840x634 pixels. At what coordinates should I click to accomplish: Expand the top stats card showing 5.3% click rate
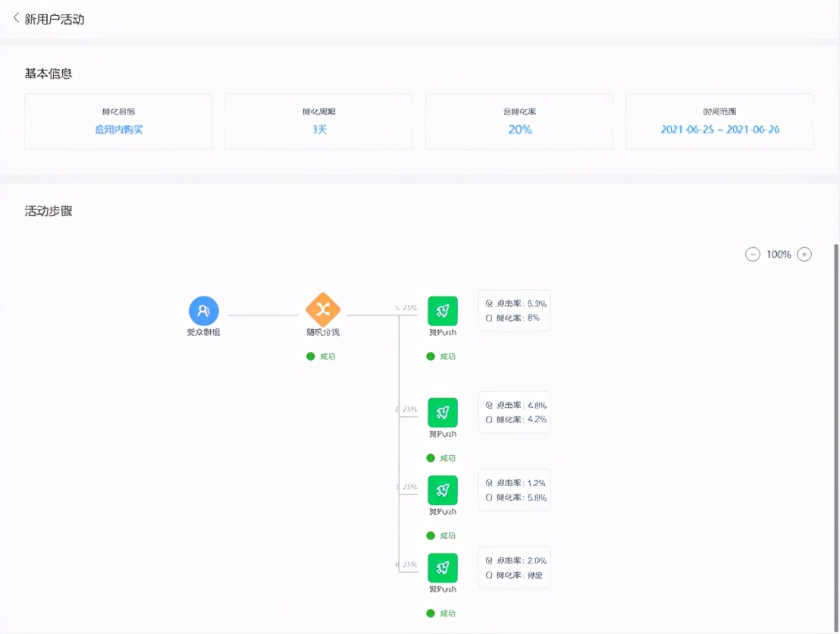514,310
